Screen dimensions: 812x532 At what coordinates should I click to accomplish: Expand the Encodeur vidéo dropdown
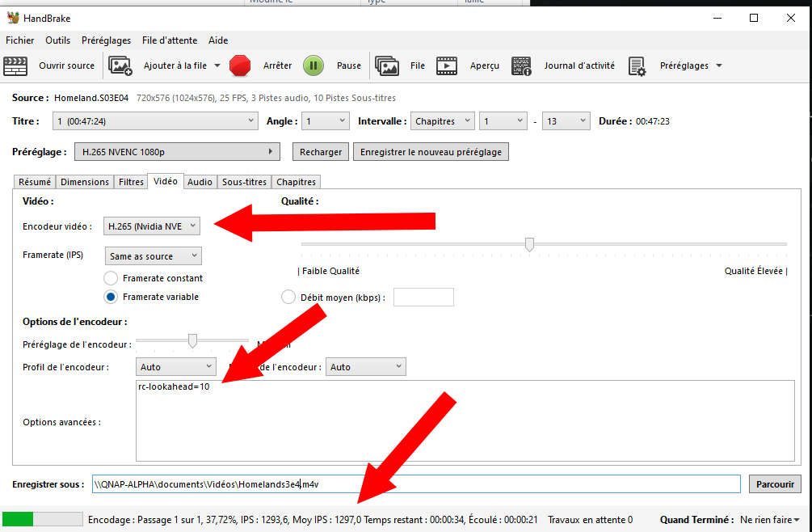[152, 226]
